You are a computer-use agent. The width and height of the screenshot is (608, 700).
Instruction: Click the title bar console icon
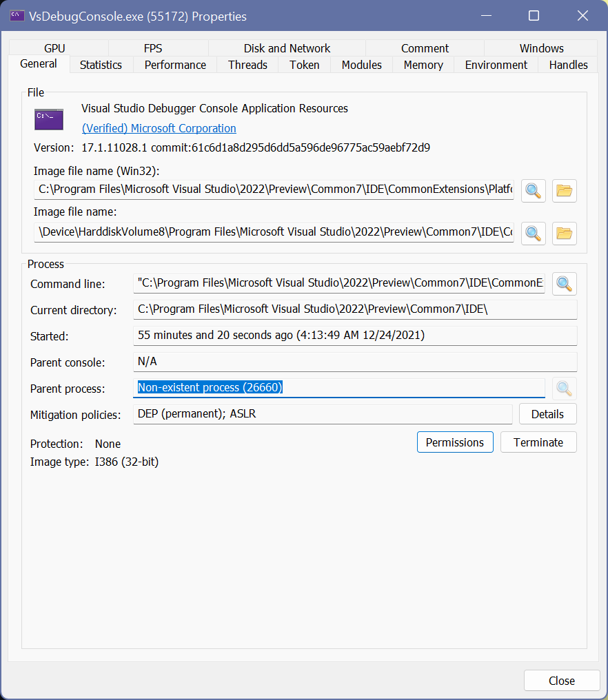coord(17,16)
